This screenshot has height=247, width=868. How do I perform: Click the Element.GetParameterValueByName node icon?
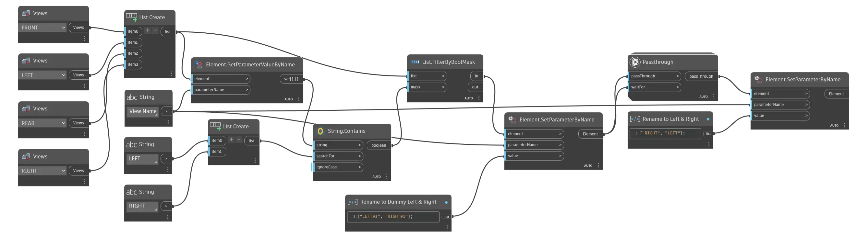coord(199,65)
